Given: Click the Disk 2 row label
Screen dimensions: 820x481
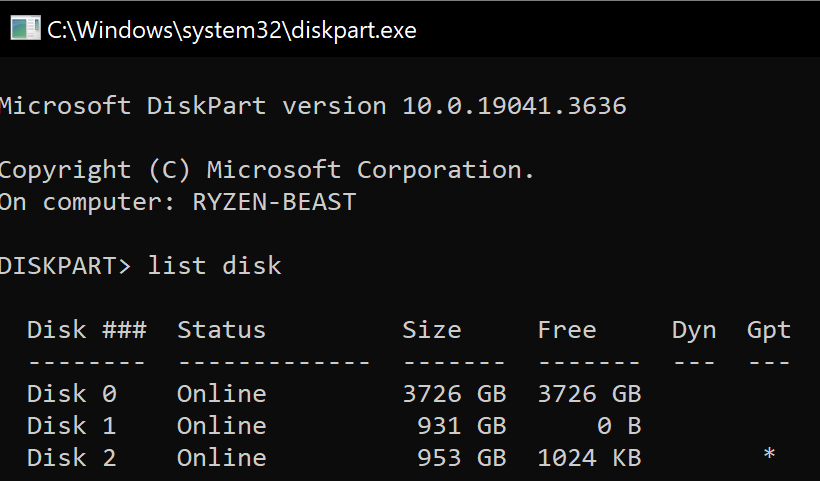Looking at the screenshot, I should 71,458.
